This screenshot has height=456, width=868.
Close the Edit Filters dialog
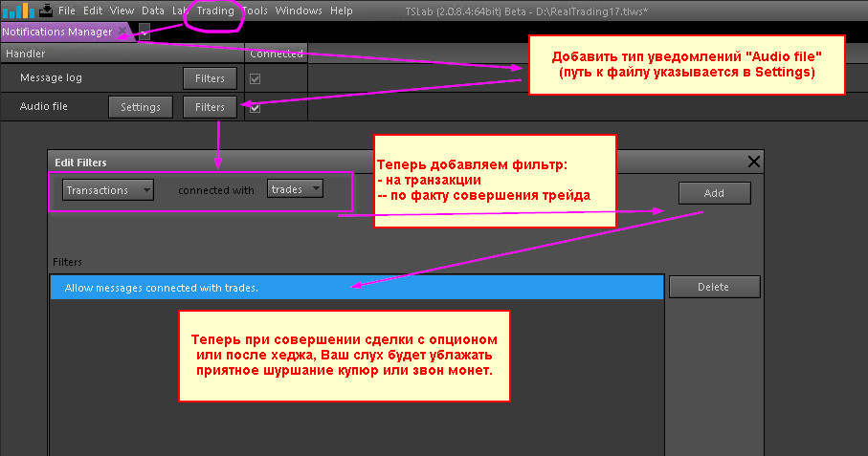753,162
